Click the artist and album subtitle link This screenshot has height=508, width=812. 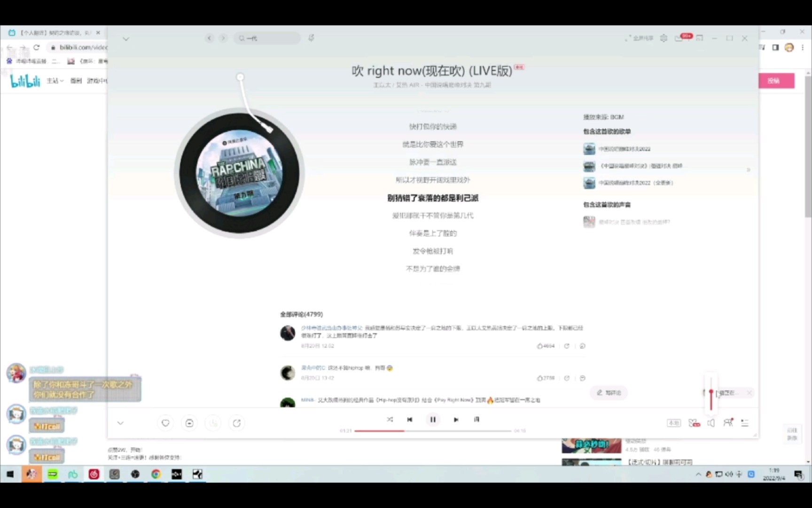pos(432,85)
